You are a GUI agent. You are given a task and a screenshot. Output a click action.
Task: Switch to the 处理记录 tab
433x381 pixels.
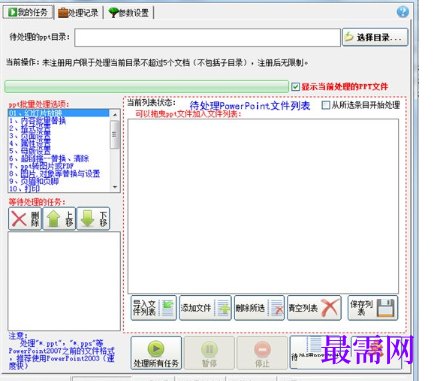[79, 13]
